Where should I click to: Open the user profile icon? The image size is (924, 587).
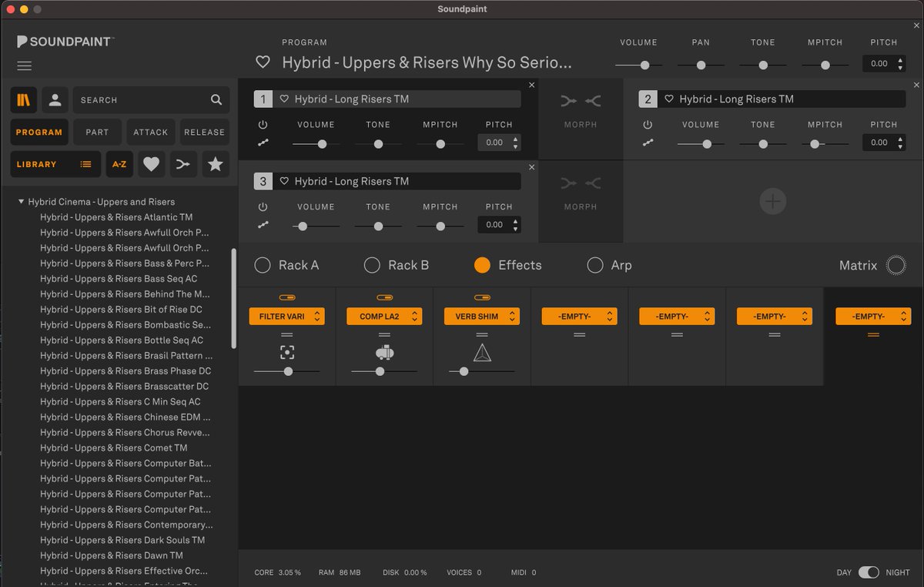click(55, 99)
